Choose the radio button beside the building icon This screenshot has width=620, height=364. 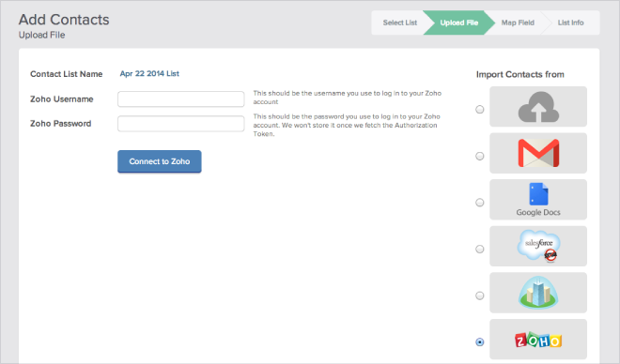pos(480,296)
